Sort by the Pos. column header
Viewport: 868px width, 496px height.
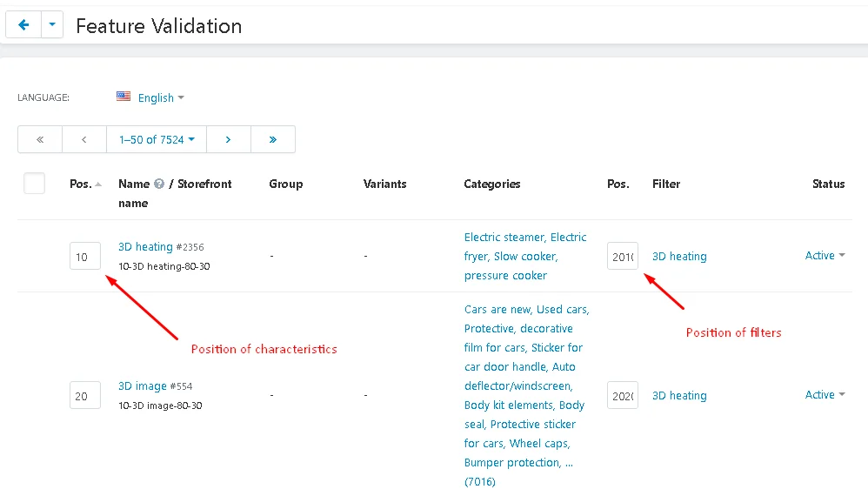(x=82, y=184)
